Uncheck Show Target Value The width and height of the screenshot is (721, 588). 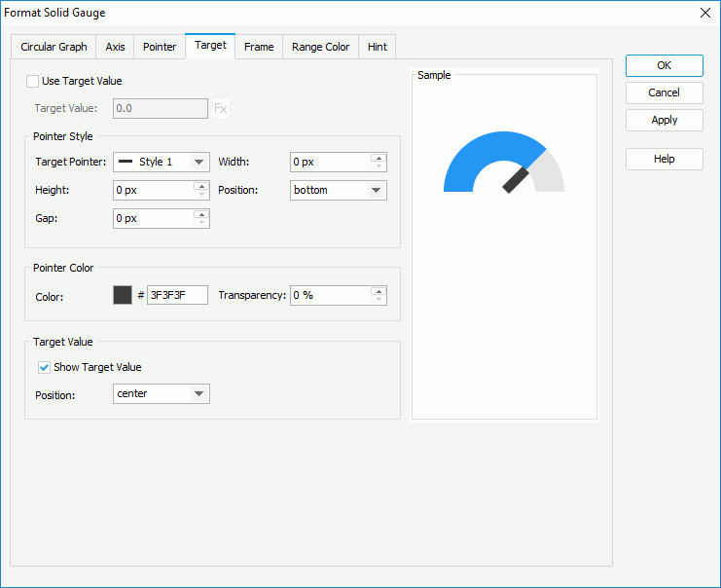[x=44, y=368]
